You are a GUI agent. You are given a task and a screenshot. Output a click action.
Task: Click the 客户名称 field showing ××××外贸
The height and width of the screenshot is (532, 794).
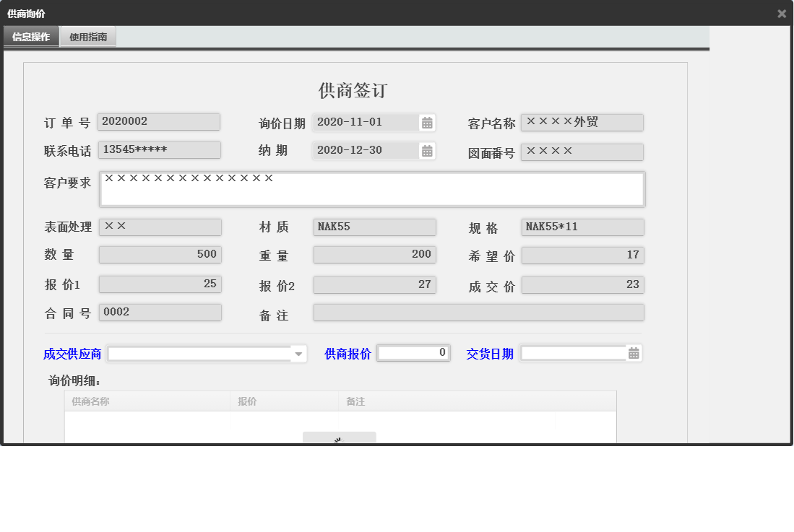[x=582, y=122]
